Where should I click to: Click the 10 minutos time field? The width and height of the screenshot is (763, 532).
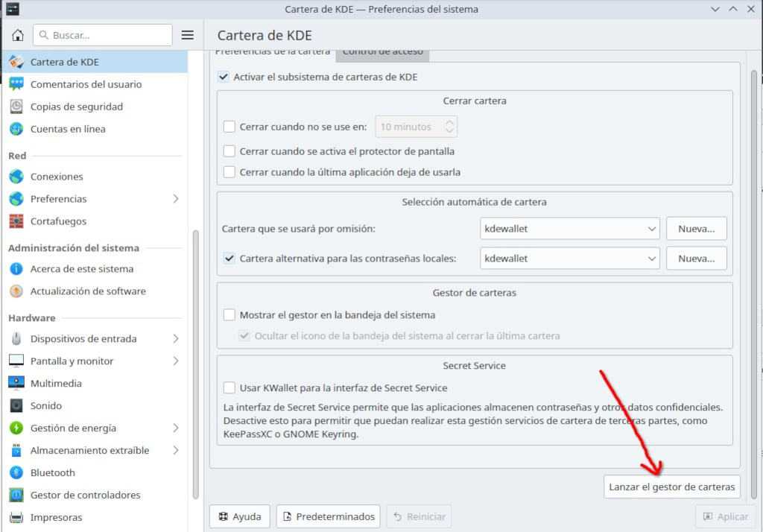pos(416,127)
